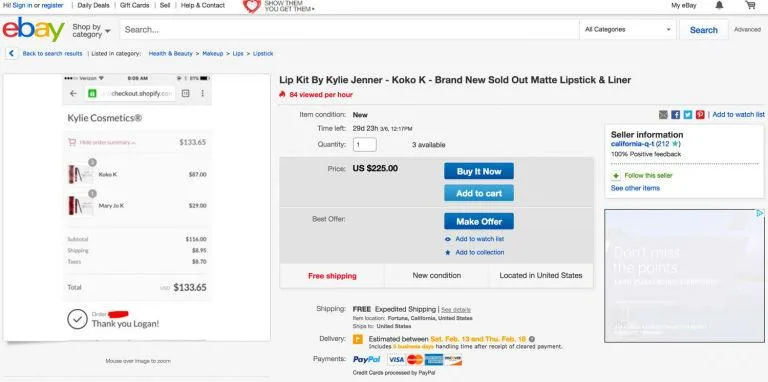Click the eBay logo
The width and height of the screenshot is (768, 382).
(33, 29)
